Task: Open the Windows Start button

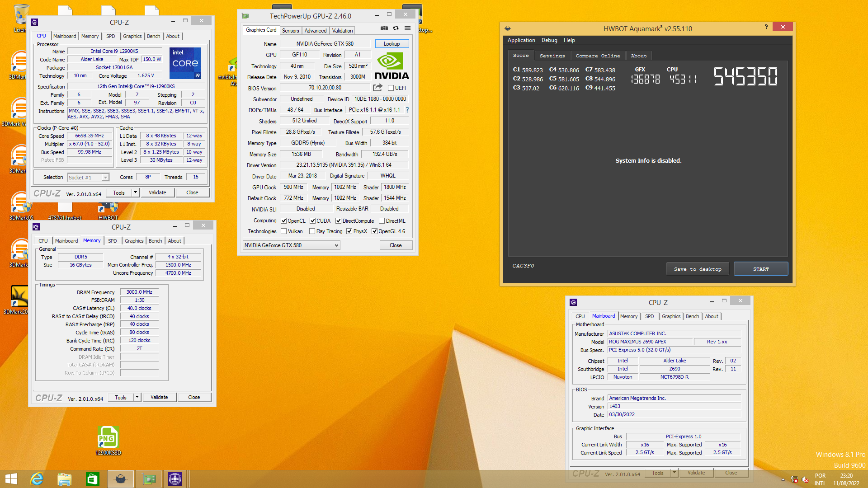Action: (x=11, y=479)
